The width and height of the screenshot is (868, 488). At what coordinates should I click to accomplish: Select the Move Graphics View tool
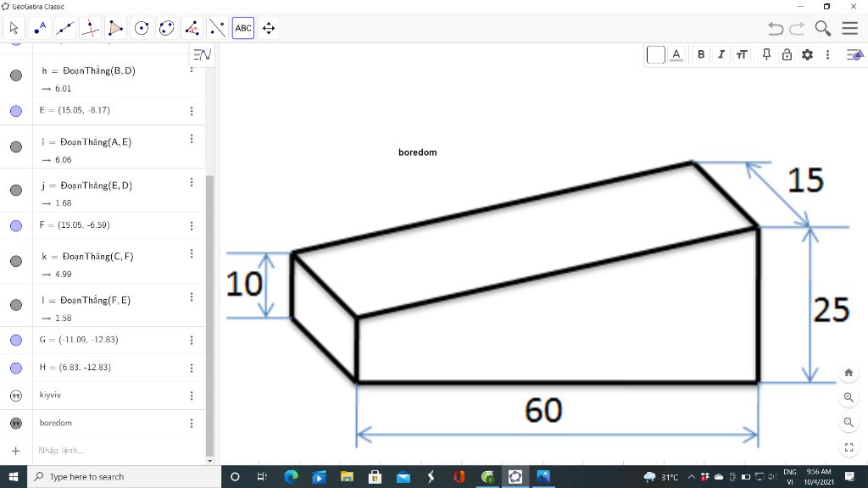[x=269, y=28]
